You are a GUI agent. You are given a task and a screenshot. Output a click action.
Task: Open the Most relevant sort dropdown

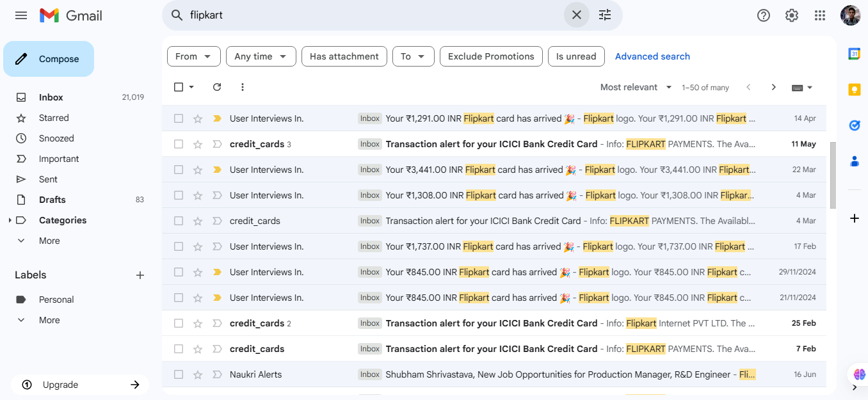coord(636,87)
